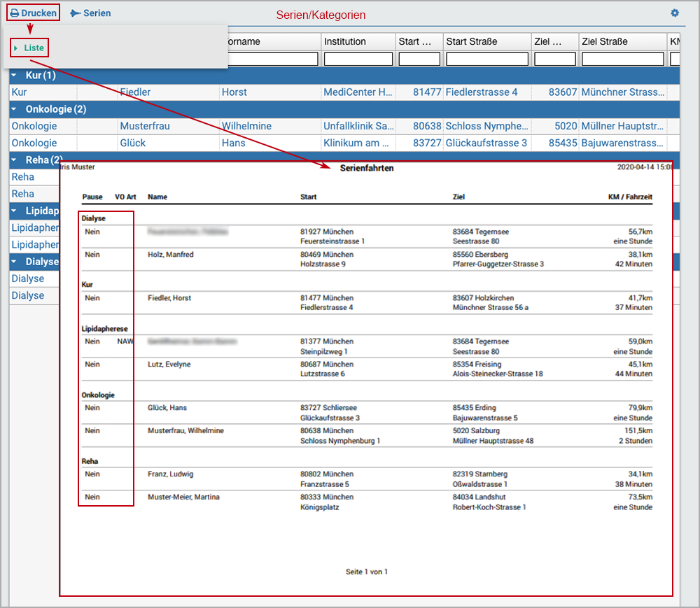Click the Ziel Straße filter input
Image resolution: width=700 pixels, height=608 pixels.
622,59
